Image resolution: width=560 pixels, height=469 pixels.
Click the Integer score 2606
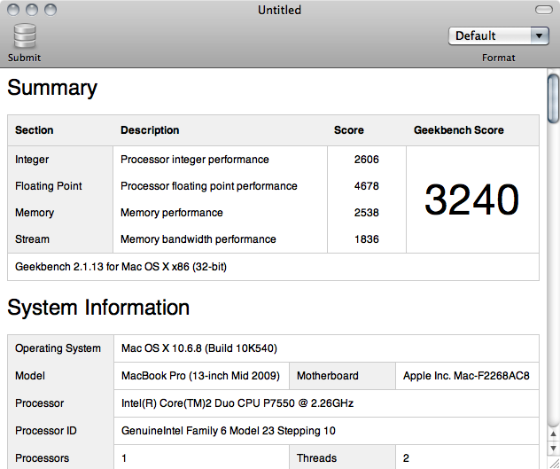pyautogui.click(x=366, y=159)
